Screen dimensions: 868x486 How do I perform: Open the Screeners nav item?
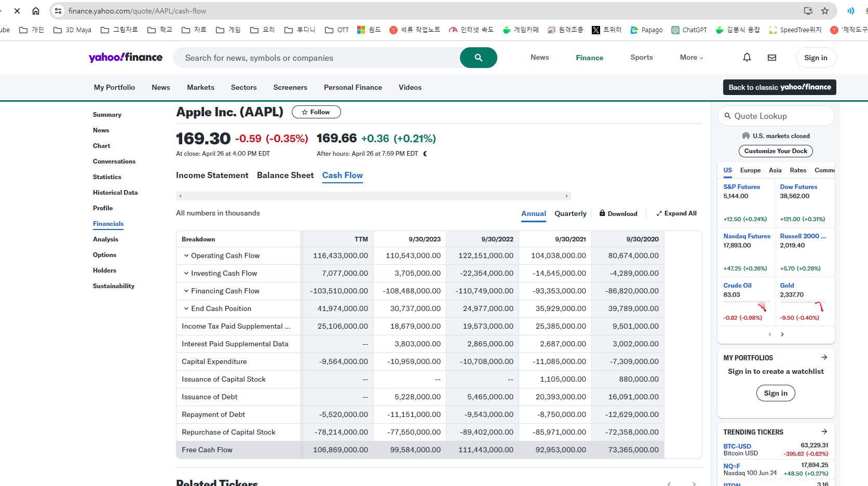coord(290,87)
